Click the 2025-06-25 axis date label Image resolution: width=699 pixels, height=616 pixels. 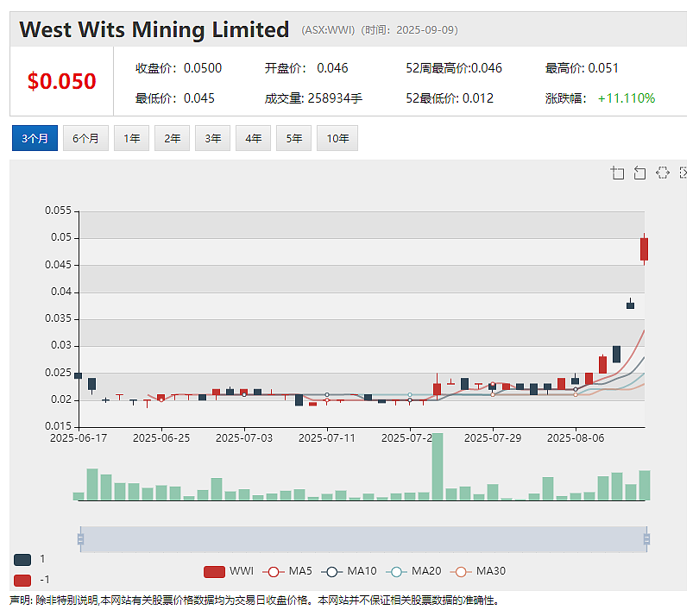[161, 438]
